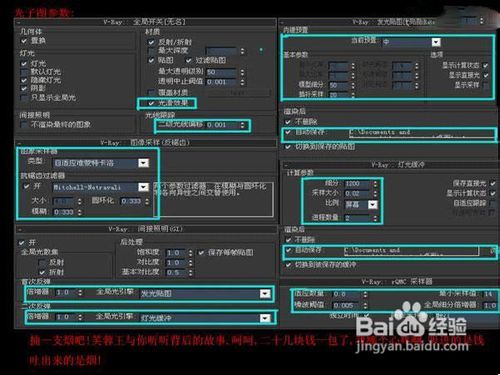Enable 只显示全局光 checkbox
The width and height of the screenshot is (500, 375).
coord(24,97)
